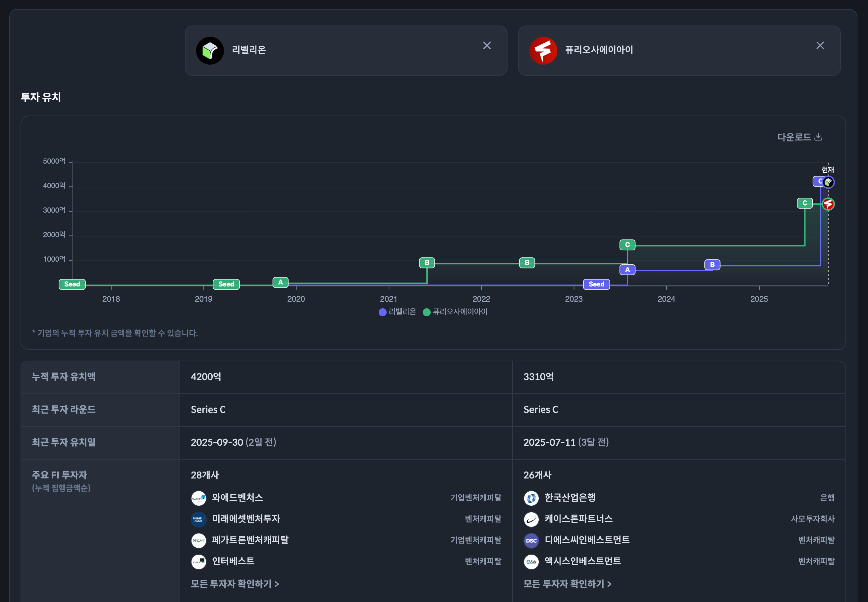Open 페가트론벤처캐피탈 investor link

pos(250,540)
